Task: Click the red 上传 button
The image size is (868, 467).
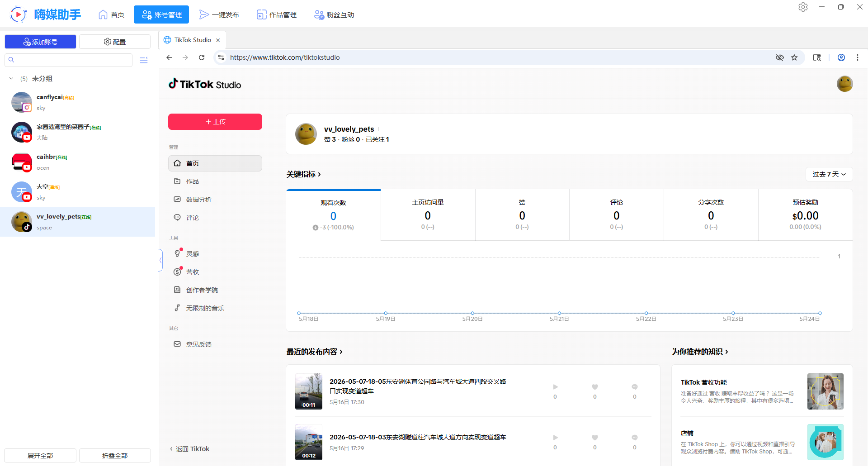Action: tap(215, 122)
